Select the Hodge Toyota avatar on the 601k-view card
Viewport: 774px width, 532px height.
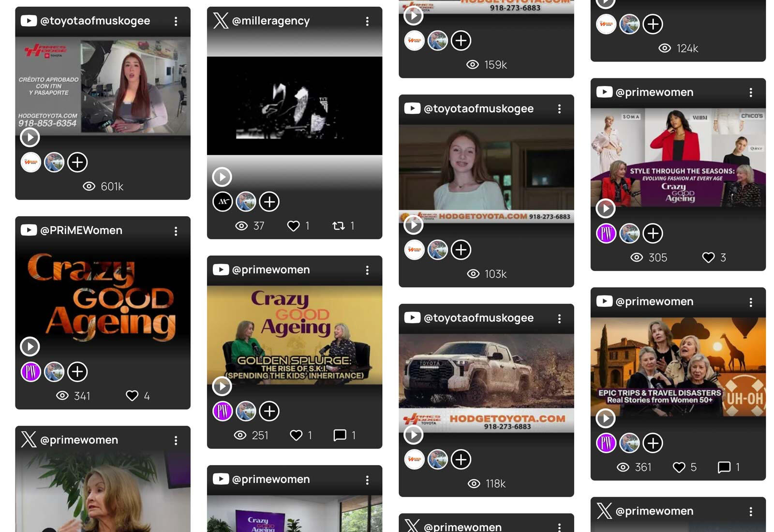click(x=31, y=162)
